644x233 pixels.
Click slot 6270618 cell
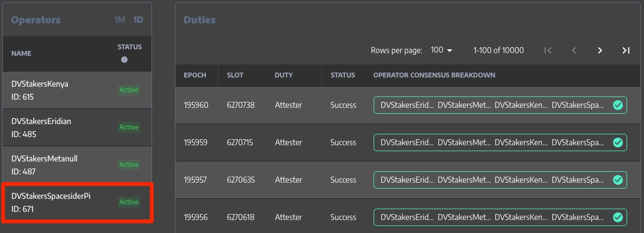(240, 217)
